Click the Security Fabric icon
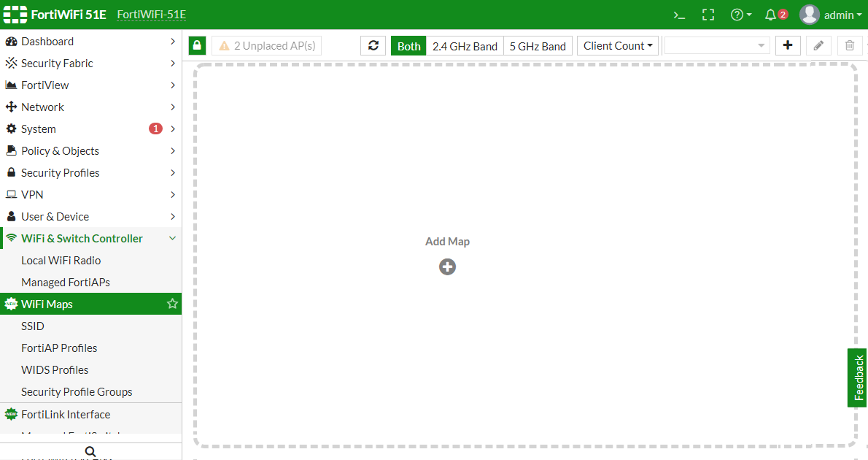 click(11, 64)
